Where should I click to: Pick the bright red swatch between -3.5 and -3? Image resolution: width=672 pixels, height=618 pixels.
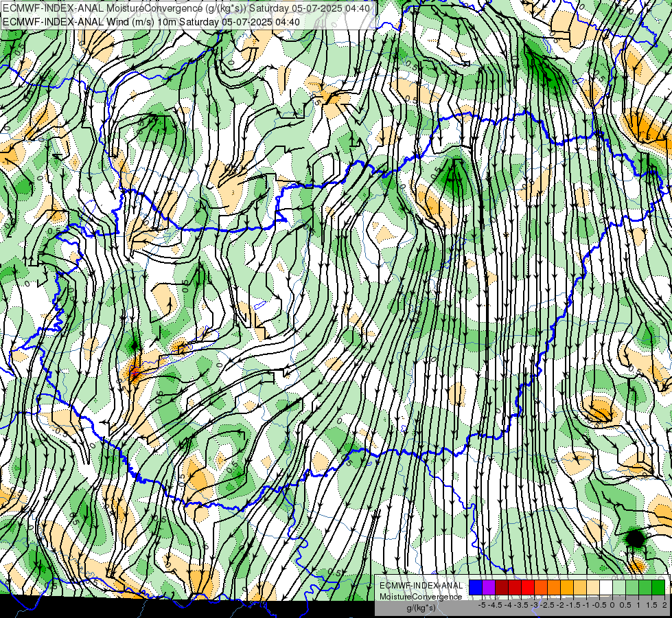coord(528,587)
